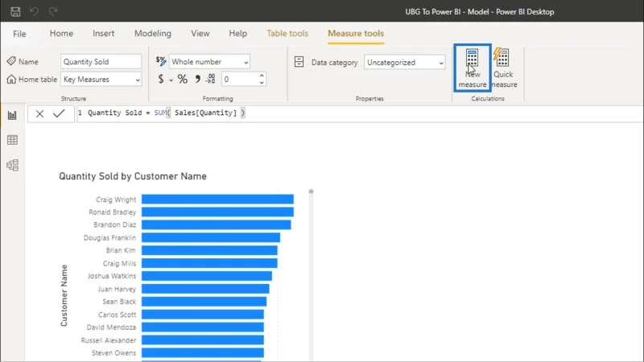Open the View ribbon tab
The width and height of the screenshot is (644, 362).
tap(200, 33)
